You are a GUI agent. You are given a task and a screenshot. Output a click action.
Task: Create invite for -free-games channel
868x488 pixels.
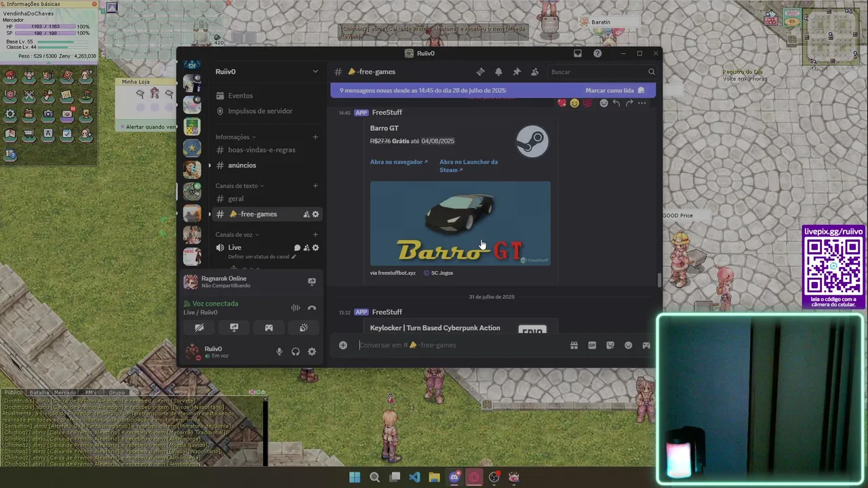(x=307, y=214)
